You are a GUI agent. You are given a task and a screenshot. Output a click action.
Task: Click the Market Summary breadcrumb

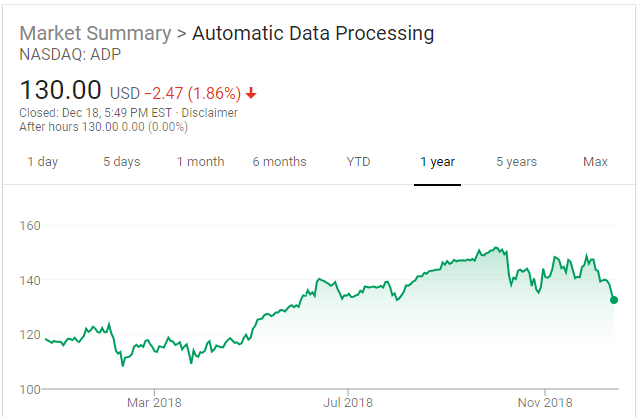95,33
